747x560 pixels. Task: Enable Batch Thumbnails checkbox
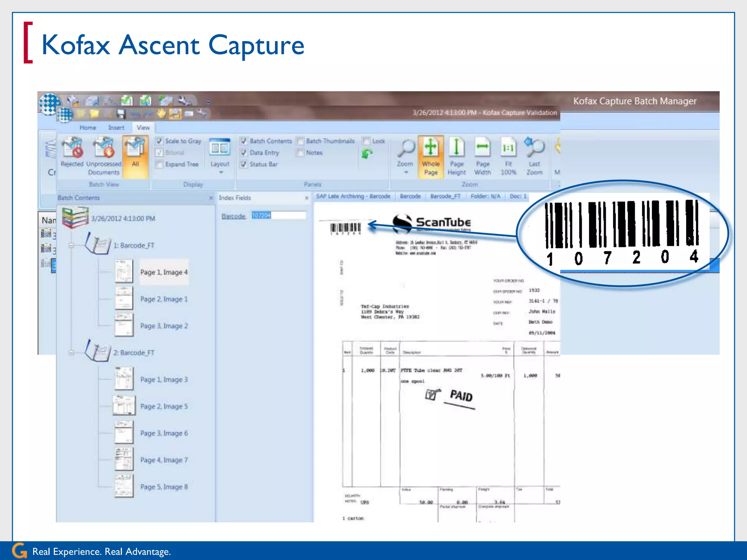(x=300, y=141)
